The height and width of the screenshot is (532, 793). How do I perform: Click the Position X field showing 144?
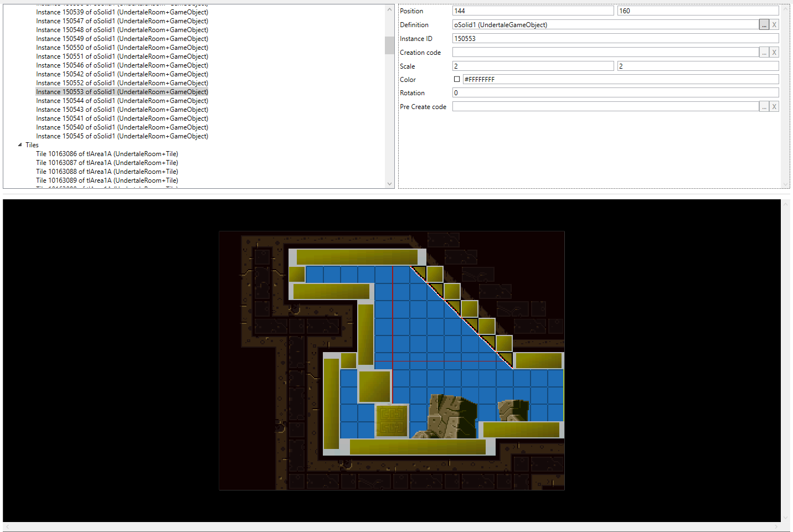click(x=533, y=11)
